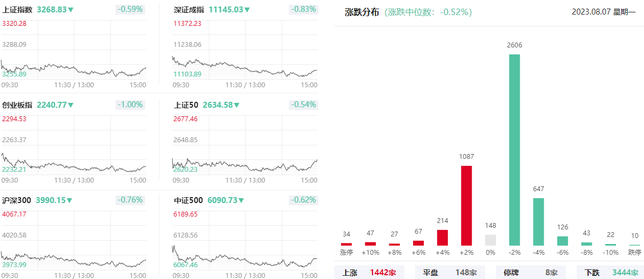Select the 上涨 1442家 summary box
644x279 pixels.
coord(369,272)
